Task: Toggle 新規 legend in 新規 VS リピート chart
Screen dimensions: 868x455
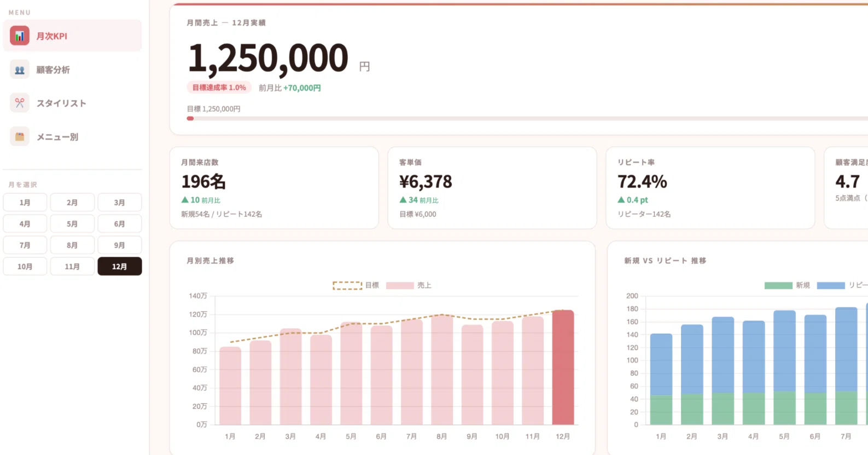Action: click(787, 285)
